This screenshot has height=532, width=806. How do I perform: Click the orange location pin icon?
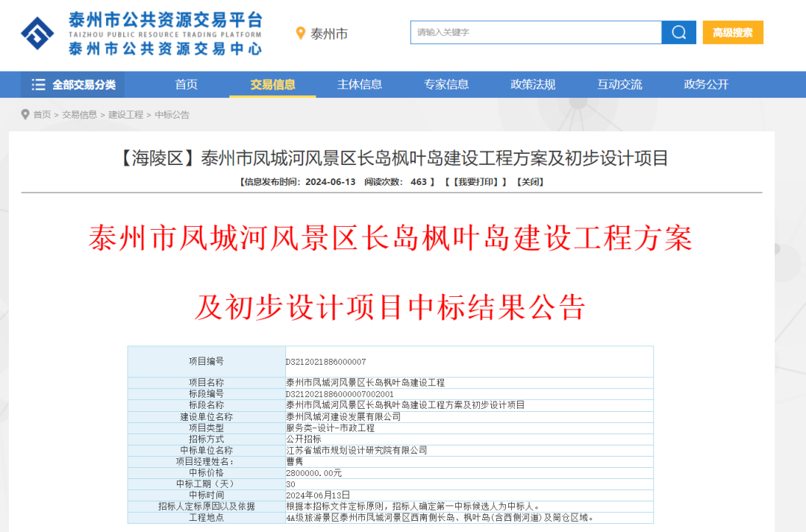tap(301, 34)
